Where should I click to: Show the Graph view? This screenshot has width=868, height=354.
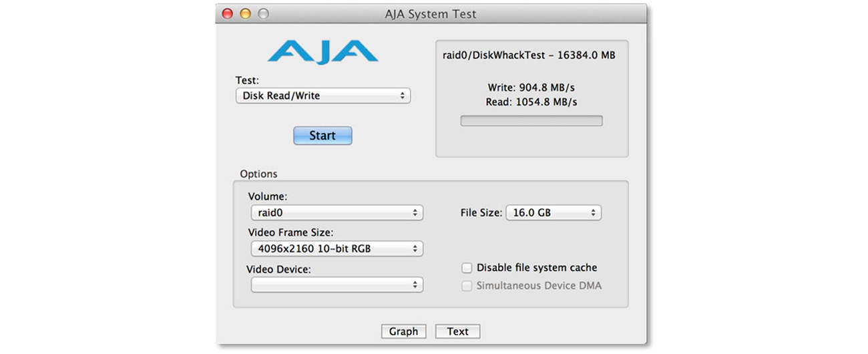(403, 331)
